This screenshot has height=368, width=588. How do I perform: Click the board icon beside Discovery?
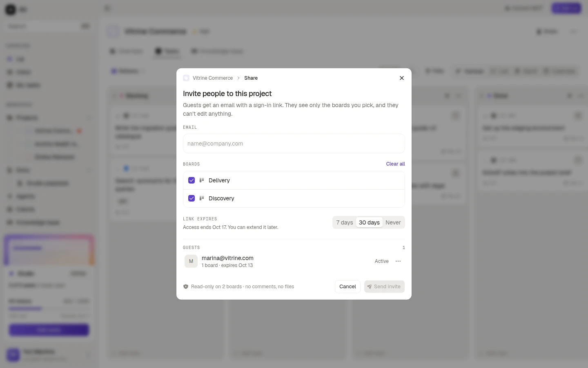pos(202,198)
